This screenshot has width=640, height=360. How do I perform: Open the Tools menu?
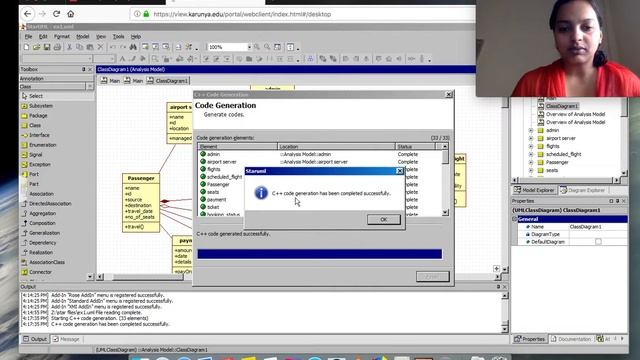(118, 37)
